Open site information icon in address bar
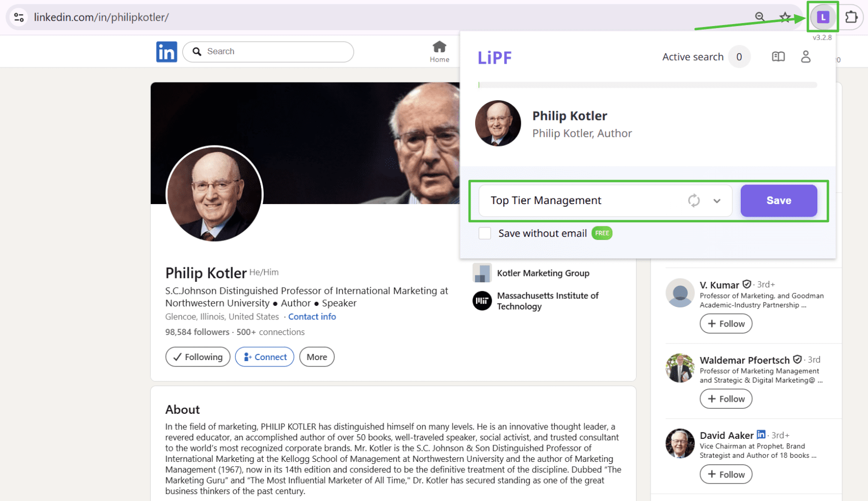The height and width of the screenshot is (501, 868). click(x=19, y=17)
